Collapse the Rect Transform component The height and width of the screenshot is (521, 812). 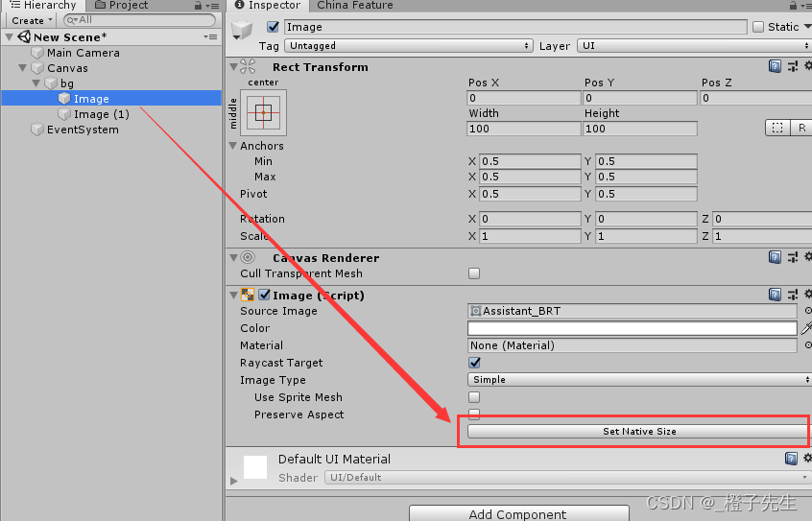coord(233,67)
